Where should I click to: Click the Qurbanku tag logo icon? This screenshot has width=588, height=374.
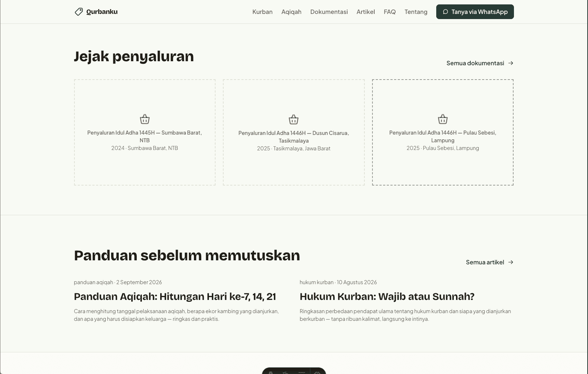78,12
